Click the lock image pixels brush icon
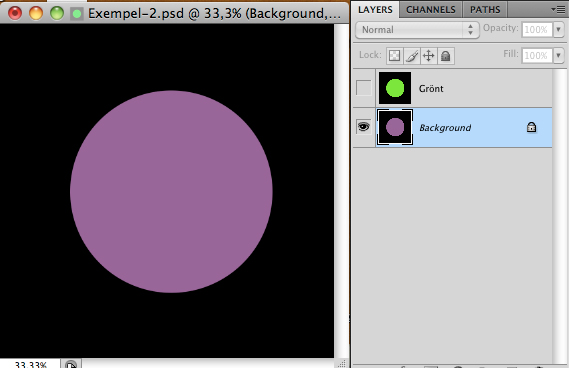Image resolution: width=569 pixels, height=368 pixels. click(412, 56)
